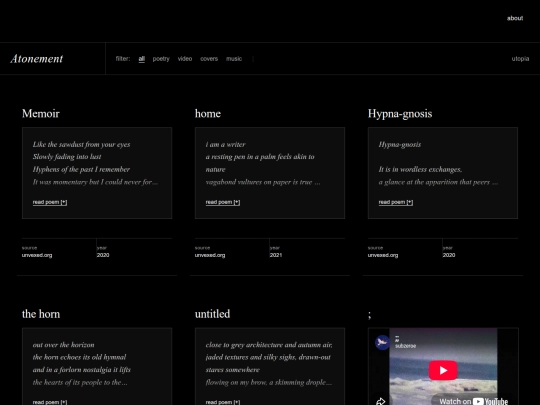The height and width of the screenshot is (405, 540).
Task: Click the Memoir title
Action: [x=41, y=114]
